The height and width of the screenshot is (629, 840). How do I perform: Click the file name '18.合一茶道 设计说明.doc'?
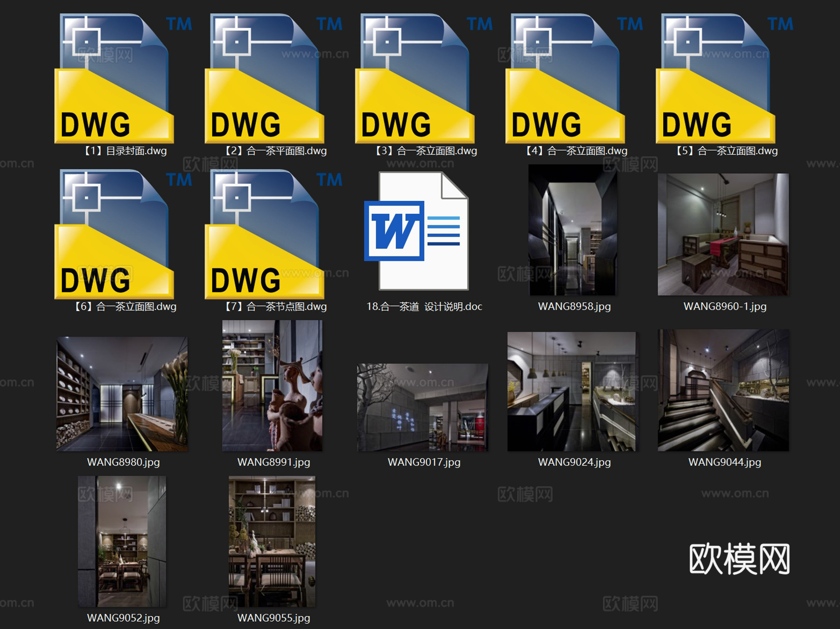424,307
